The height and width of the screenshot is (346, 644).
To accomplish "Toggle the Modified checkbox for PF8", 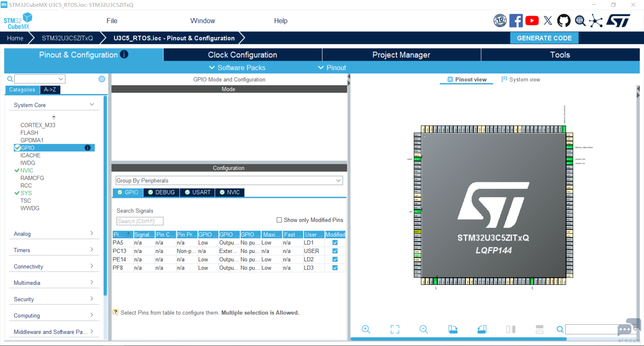I will (335, 268).
